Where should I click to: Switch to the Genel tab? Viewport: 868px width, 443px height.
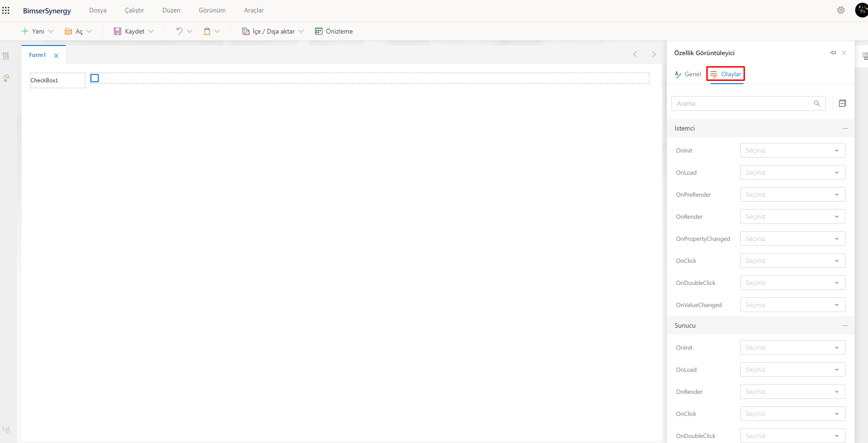(688, 74)
